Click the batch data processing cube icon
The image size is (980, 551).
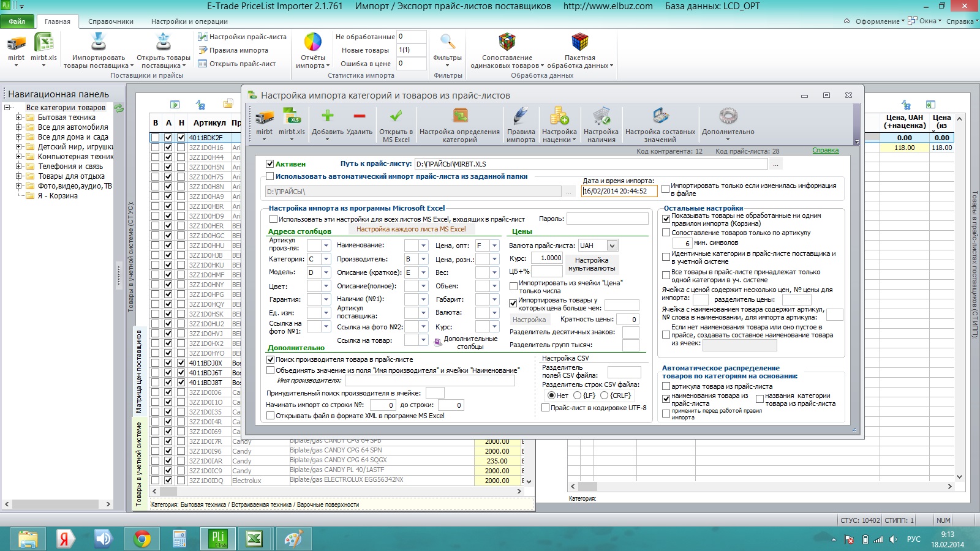580,42
